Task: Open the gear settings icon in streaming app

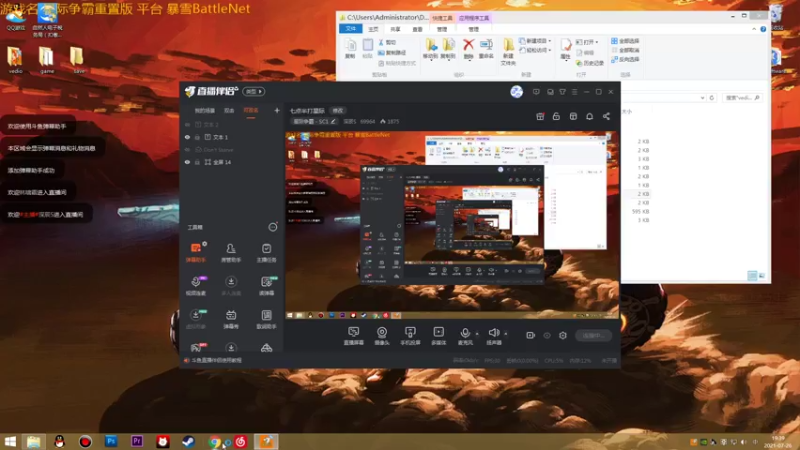Action: point(563,335)
